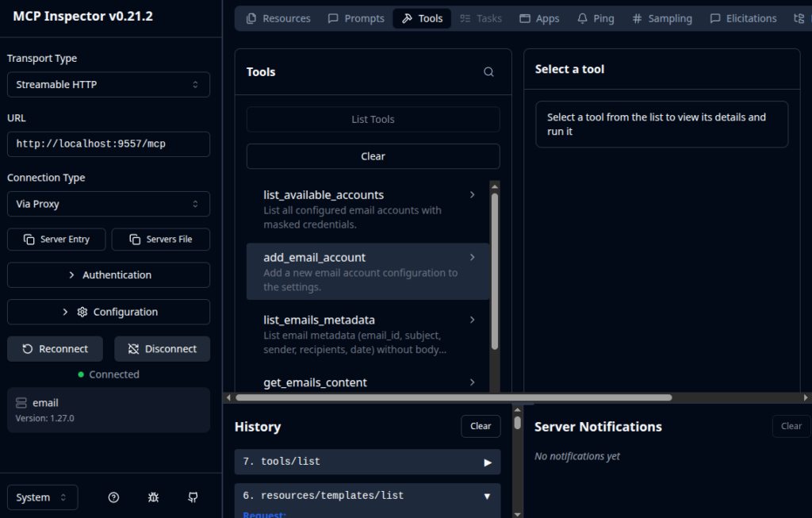The width and height of the screenshot is (812, 518).
Task: Open get_emails_content tool chevron
Action: click(472, 382)
